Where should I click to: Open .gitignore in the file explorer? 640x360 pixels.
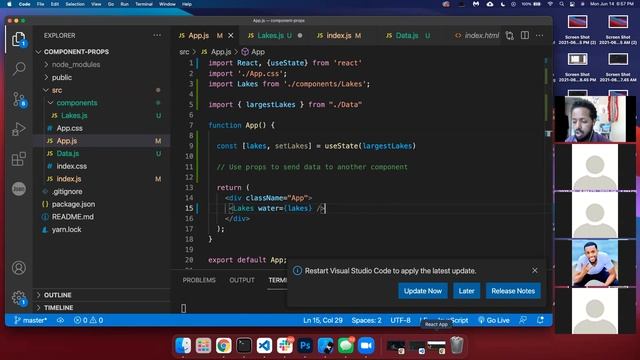point(102,191)
